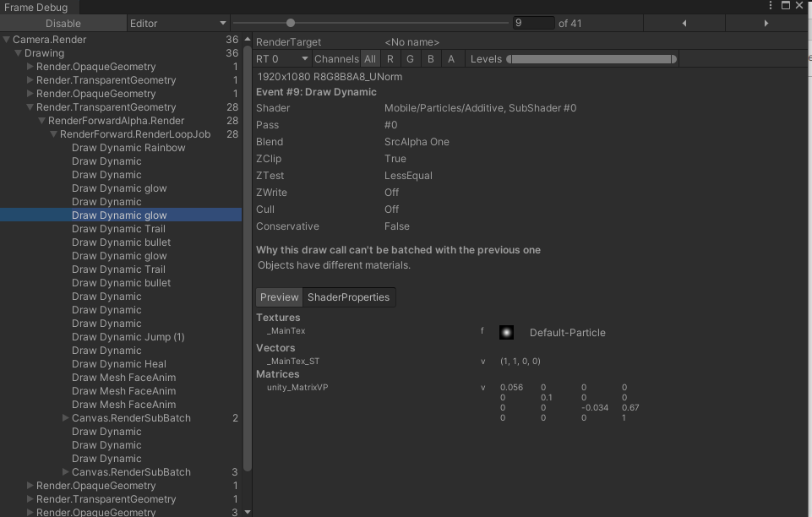
Task: Toggle the Alpha channel display
Action: (x=450, y=58)
